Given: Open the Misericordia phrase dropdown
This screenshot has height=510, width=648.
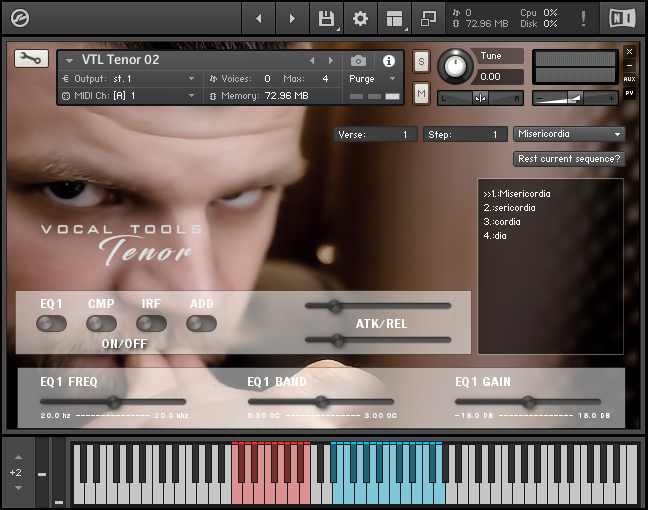Looking at the screenshot, I should tap(569, 134).
